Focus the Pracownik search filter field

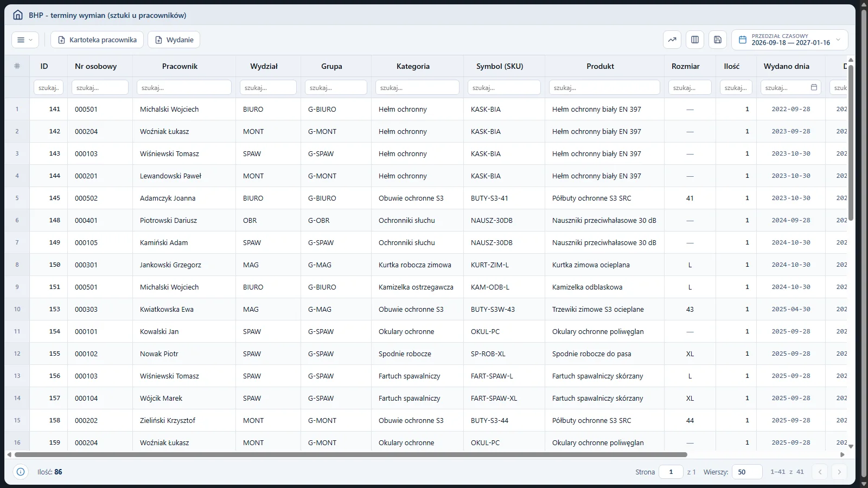pyautogui.click(x=184, y=87)
